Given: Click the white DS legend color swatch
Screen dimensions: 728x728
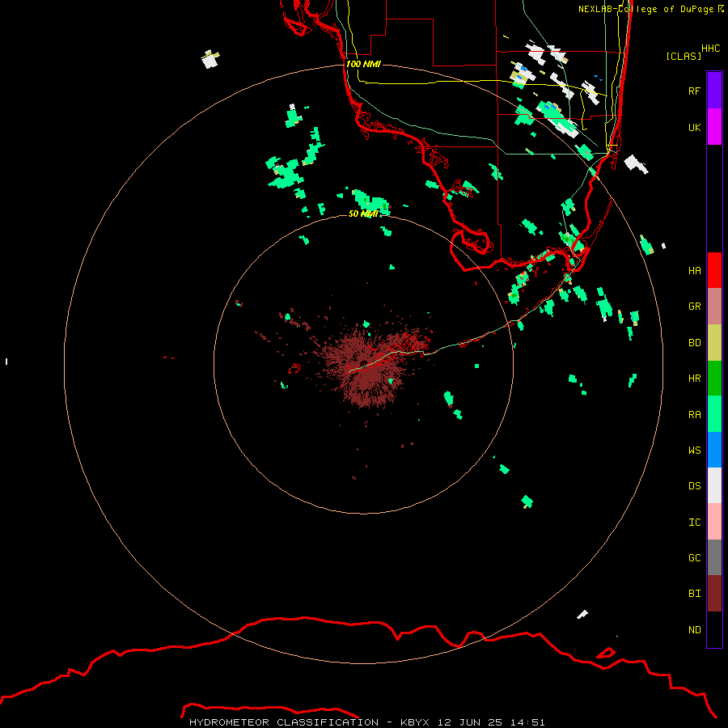Looking at the screenshot, I should pos(714,485).
